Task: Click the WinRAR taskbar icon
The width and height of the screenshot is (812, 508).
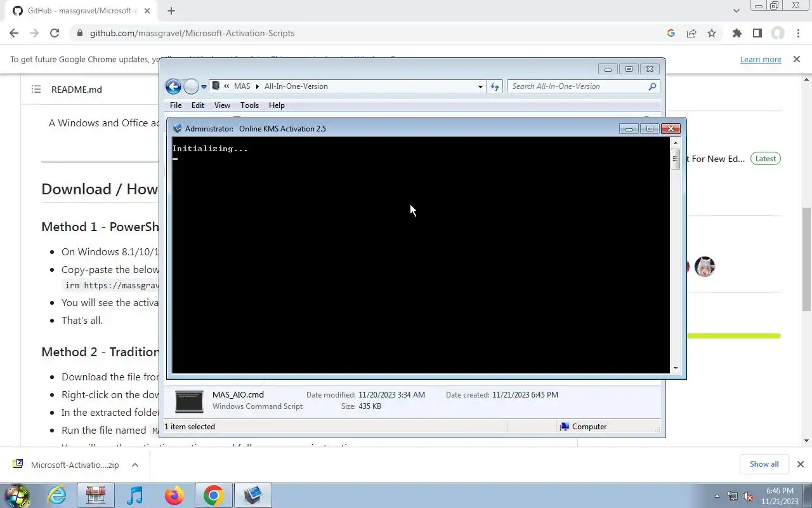Action: click(x=96, y=495)
